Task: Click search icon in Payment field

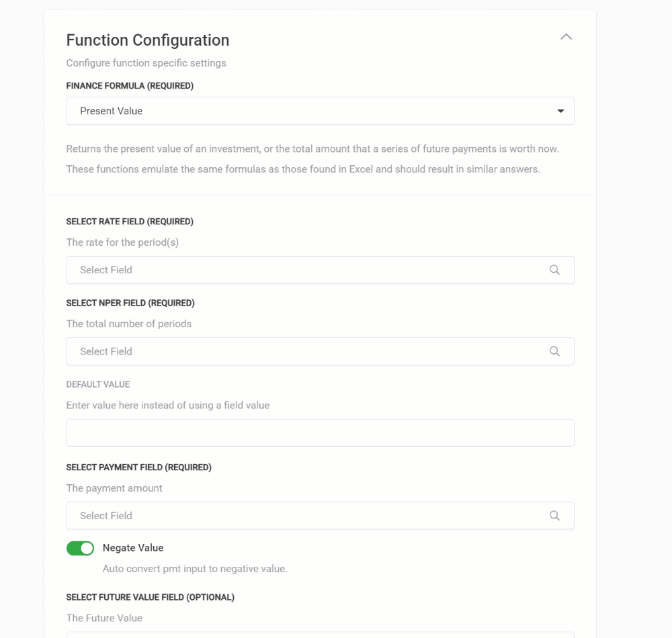Action: click(x=554, y=516)
